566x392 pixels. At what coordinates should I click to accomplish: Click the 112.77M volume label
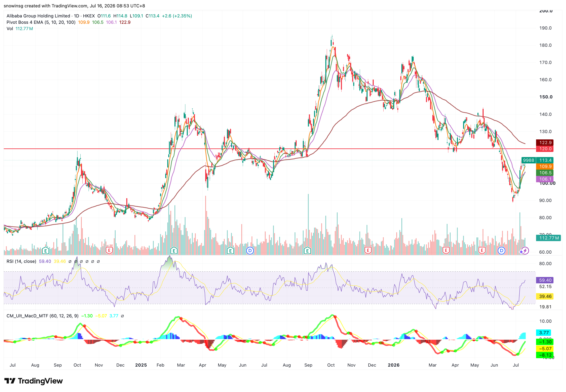click(548, 238)
